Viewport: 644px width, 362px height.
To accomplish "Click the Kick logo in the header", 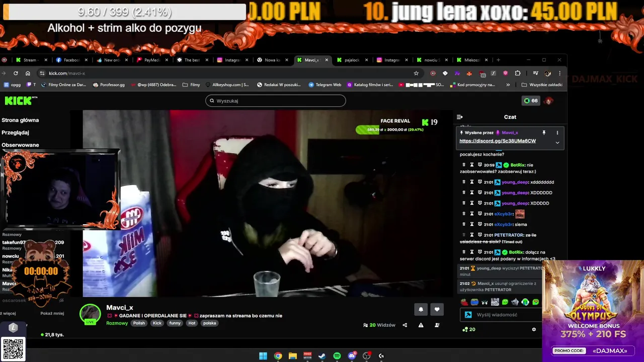I will click(21, 101).
